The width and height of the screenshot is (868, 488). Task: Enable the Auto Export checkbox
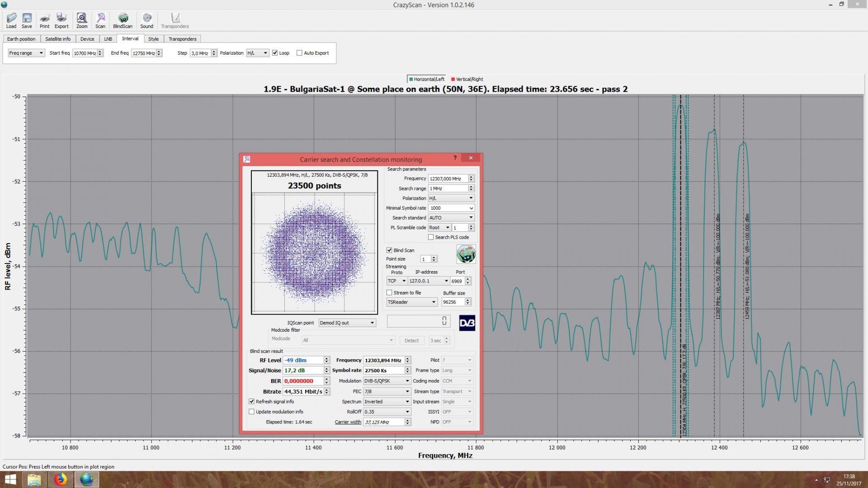299,53
